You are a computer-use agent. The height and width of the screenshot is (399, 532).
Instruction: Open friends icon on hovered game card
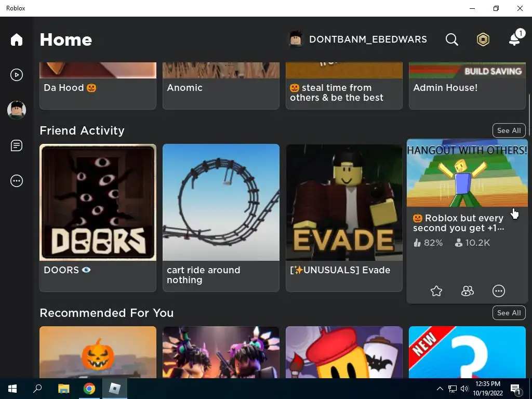[468, 291]
